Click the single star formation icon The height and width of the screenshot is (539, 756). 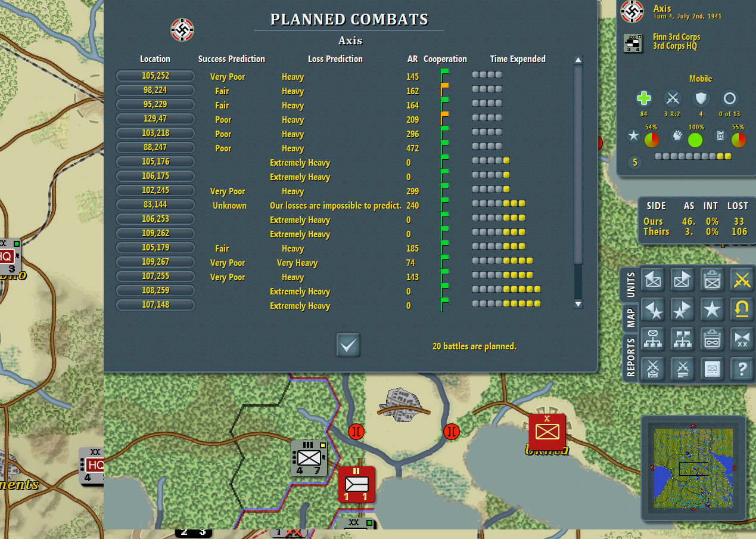[x=713, y=309]
